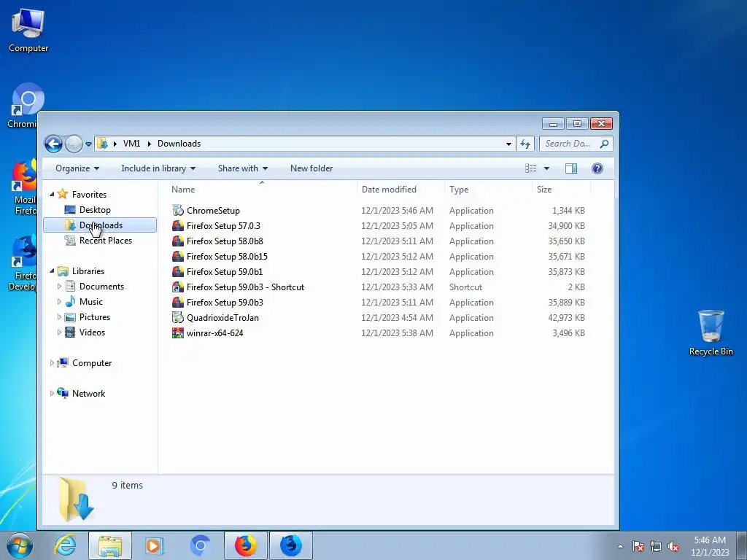Expand the Music library node
Viewport: 747px width, 560px height.
(x=59, y=301)
